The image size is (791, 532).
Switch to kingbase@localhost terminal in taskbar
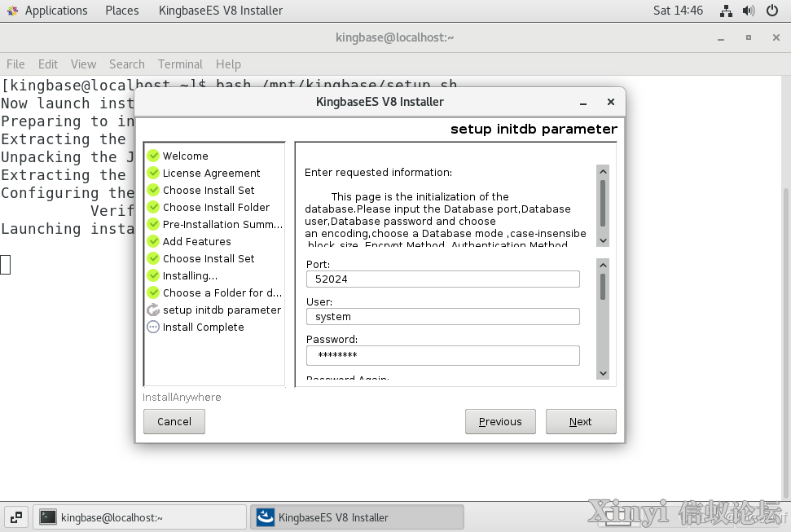140,517
